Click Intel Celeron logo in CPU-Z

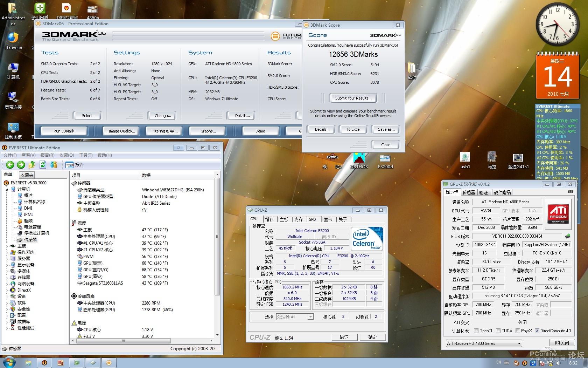[367, 239]
